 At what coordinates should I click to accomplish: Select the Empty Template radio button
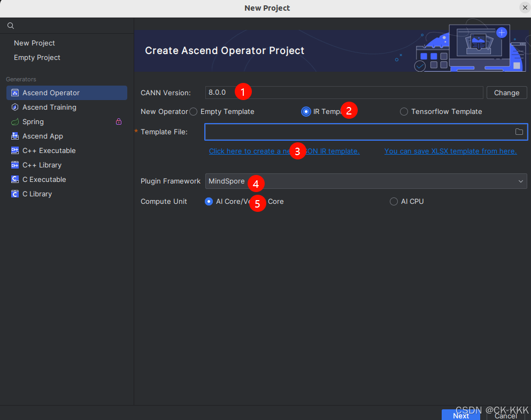(194, 111)
